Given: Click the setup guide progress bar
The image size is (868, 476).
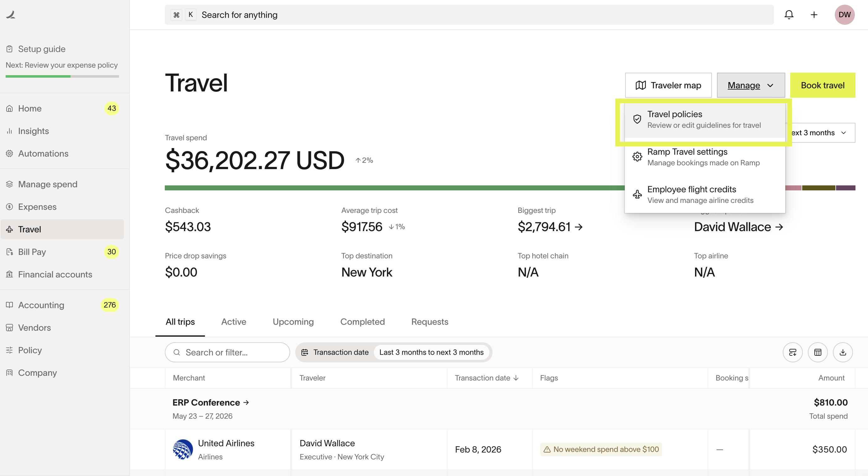Looking at the screenshot, I should pos(62,76).
